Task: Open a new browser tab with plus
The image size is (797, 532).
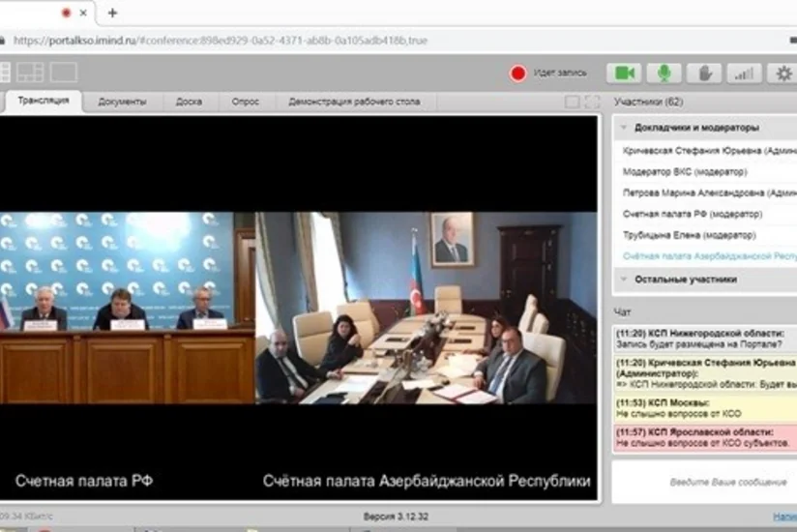Action: pos(112,13)
